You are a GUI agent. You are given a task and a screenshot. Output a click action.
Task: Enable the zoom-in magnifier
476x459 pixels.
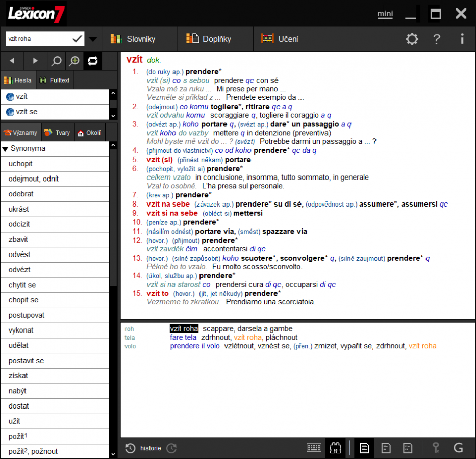73,60
